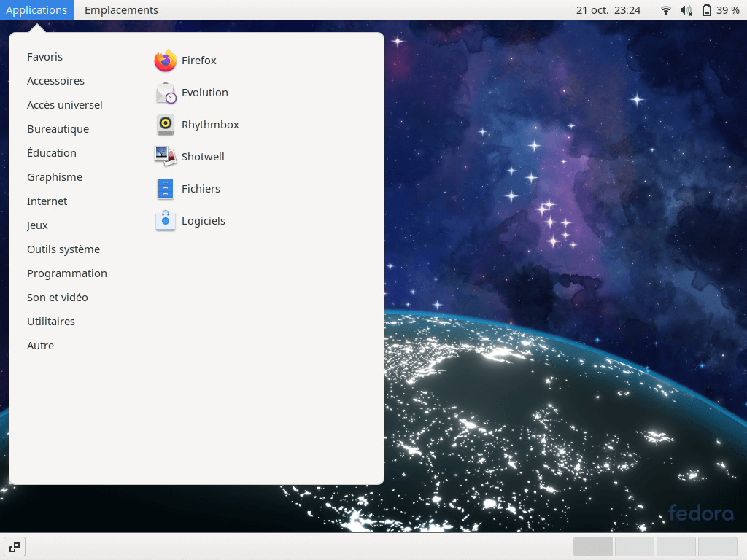Click the Firefox text label
Screen dimensions: 747x560
point(199,61)
